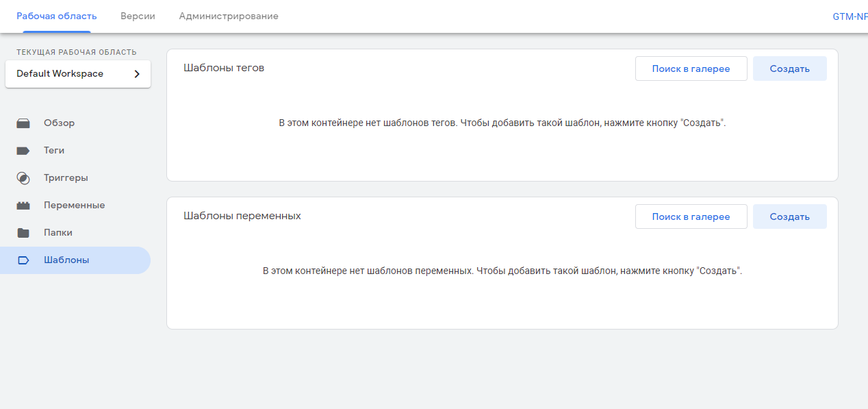Select the Теги text label in navigation
The width and height of the screenshot is (868, 409).
pyautogui.click(x=54, y=151)
